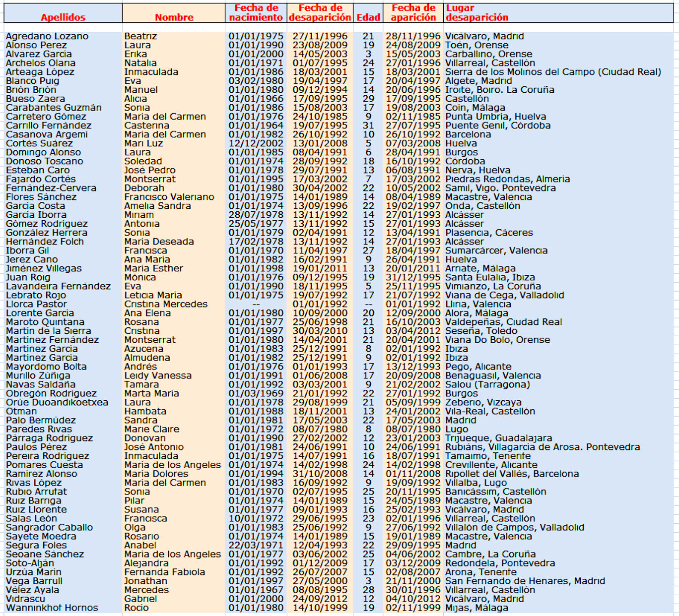Click the cell Orúe Duoandikoetxea
This screenshot has height=616, width=679.
click(x=57, y=402)
